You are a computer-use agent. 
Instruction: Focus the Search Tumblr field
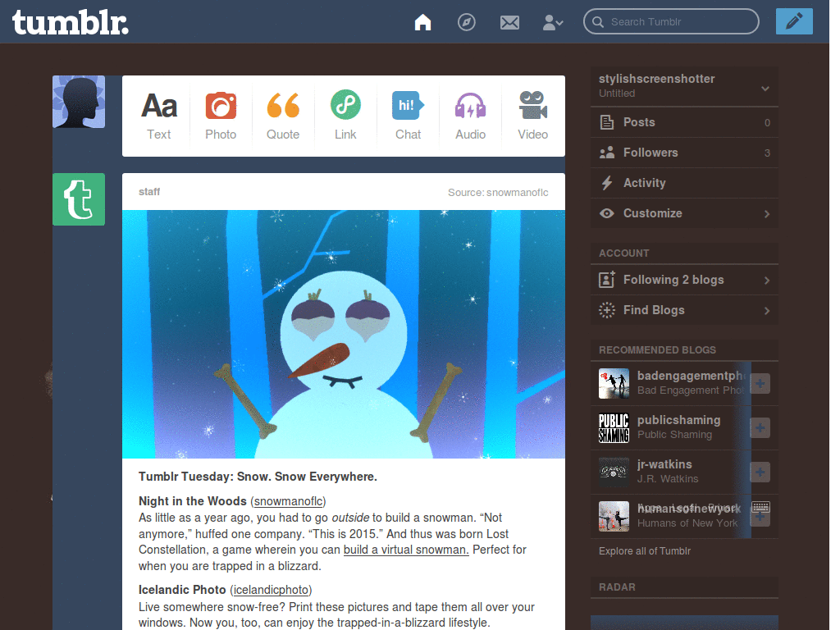click(x=671, y=22)
